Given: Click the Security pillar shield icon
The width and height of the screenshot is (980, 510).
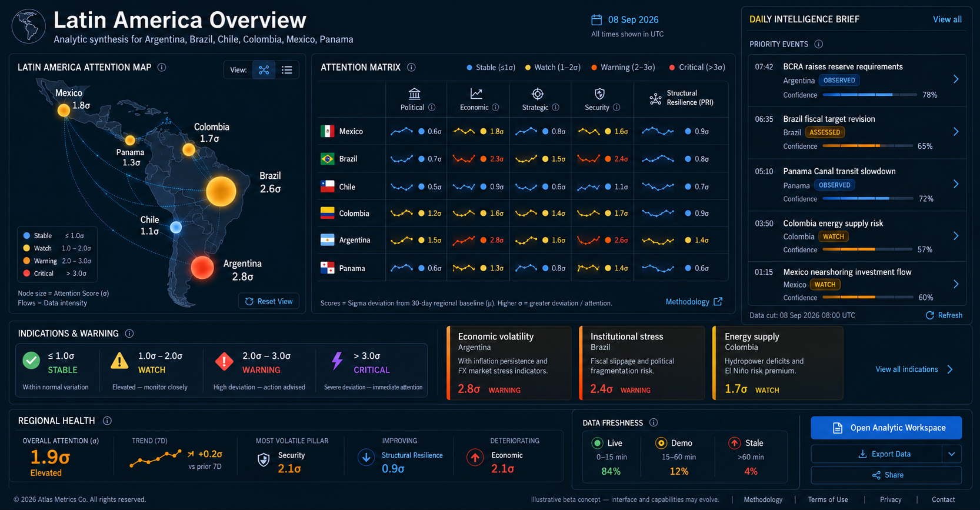Looking at the screenshot, I should tap(599, 94).
